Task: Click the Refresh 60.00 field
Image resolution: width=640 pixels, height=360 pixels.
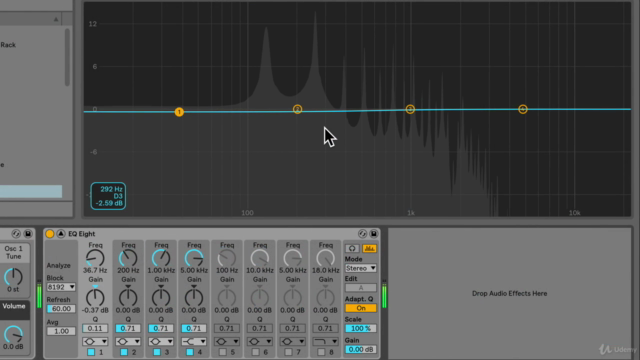Action: pos(61,309)
